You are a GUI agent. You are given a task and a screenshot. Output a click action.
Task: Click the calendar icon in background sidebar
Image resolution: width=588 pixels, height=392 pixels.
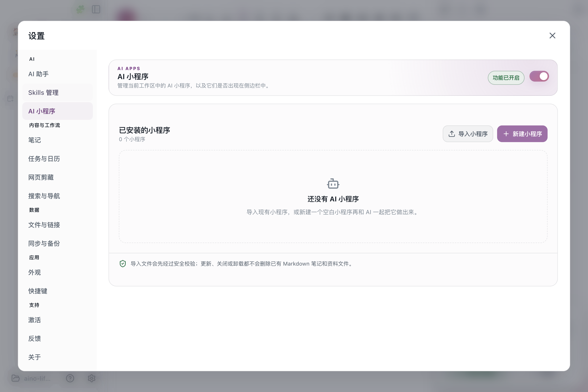[x=11, y=98]
